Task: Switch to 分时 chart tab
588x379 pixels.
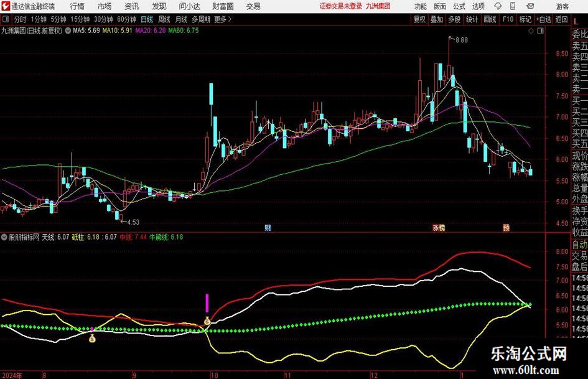Action: pyautogui.click(x=21, y=19)
